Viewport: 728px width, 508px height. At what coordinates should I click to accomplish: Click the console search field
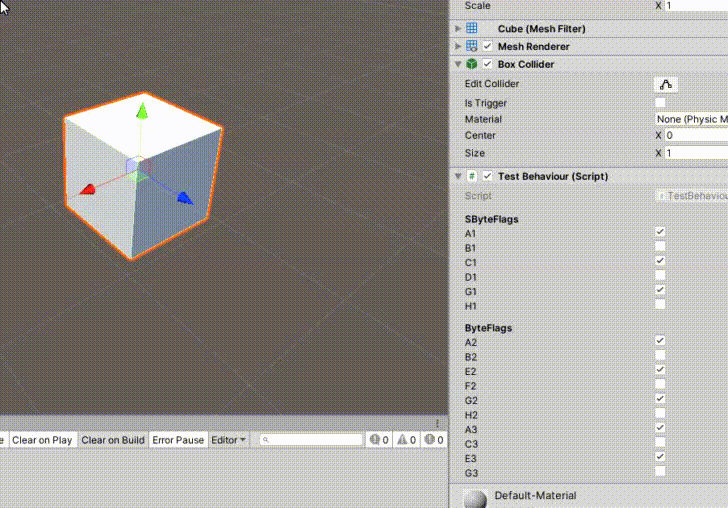[311, 439]
